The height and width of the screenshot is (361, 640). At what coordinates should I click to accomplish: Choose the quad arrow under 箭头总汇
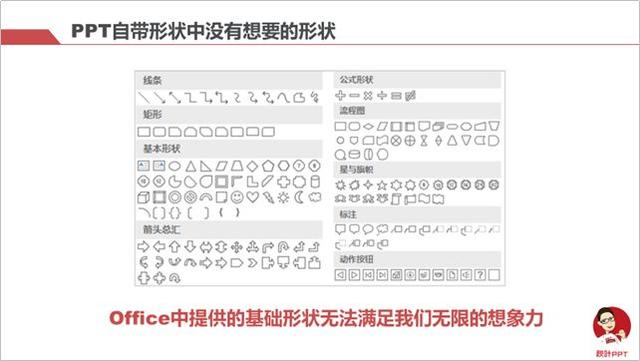237,247
